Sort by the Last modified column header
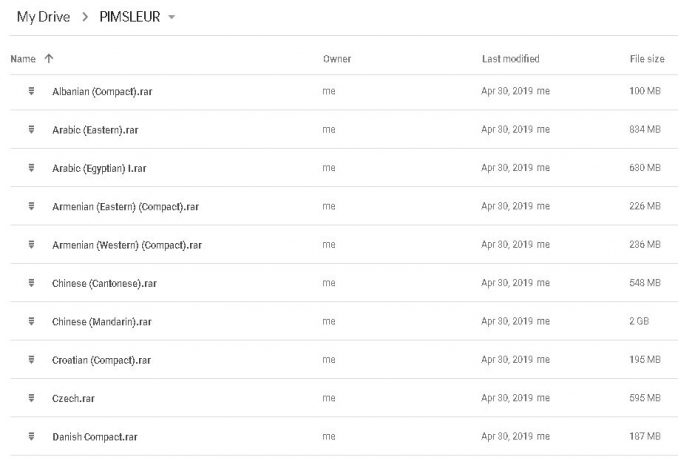This screenshot has width=678, height=458. [x=510, y=59]
